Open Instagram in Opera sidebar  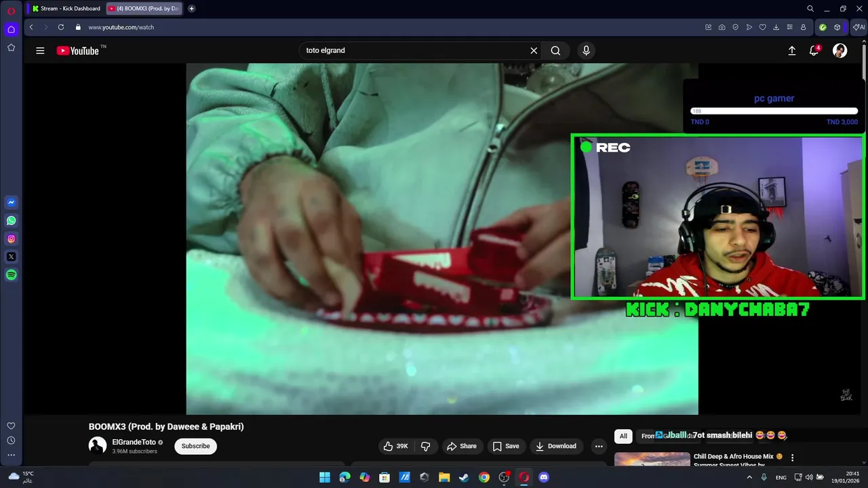click(11, 239)
